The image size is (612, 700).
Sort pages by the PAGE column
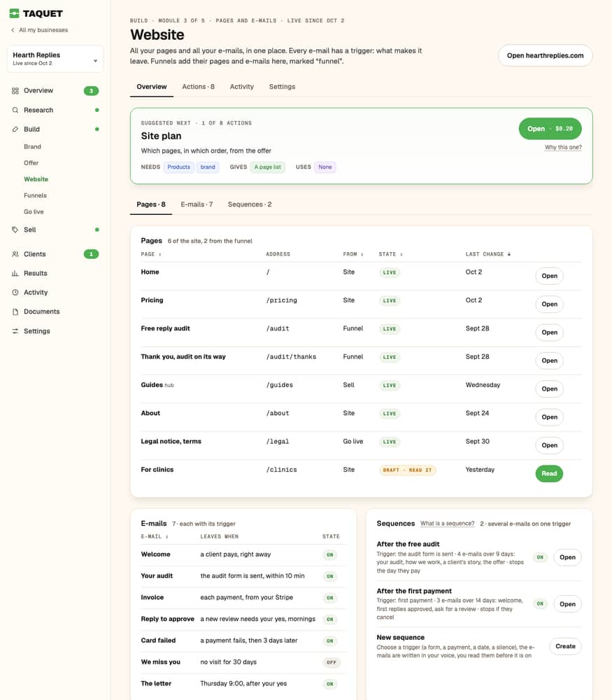pyautogui.click(x=151, y=254)
